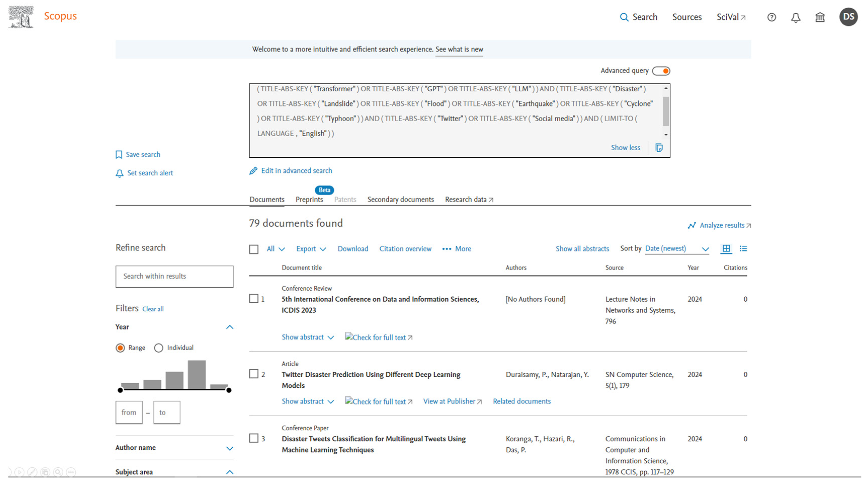Screen dimensions: 868x486
Task: Select the Individual year radio button
Action: pos(159,348)
